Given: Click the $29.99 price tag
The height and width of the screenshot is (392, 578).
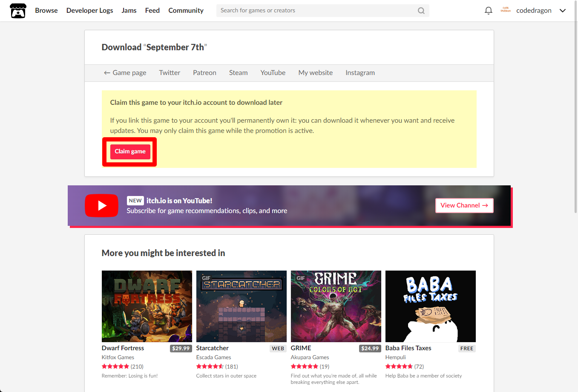Looking at the screenshot, I should click(181, 349).
